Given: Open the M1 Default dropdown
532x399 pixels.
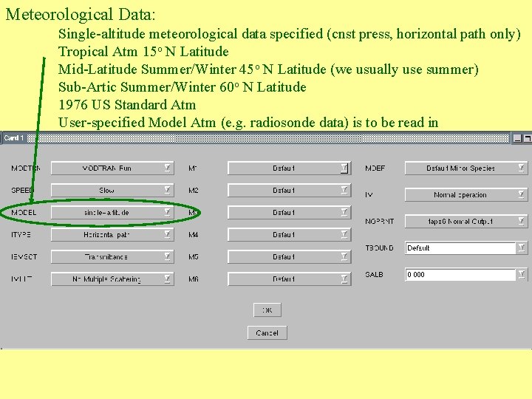Looking at the screenshot, I should 290,168.
